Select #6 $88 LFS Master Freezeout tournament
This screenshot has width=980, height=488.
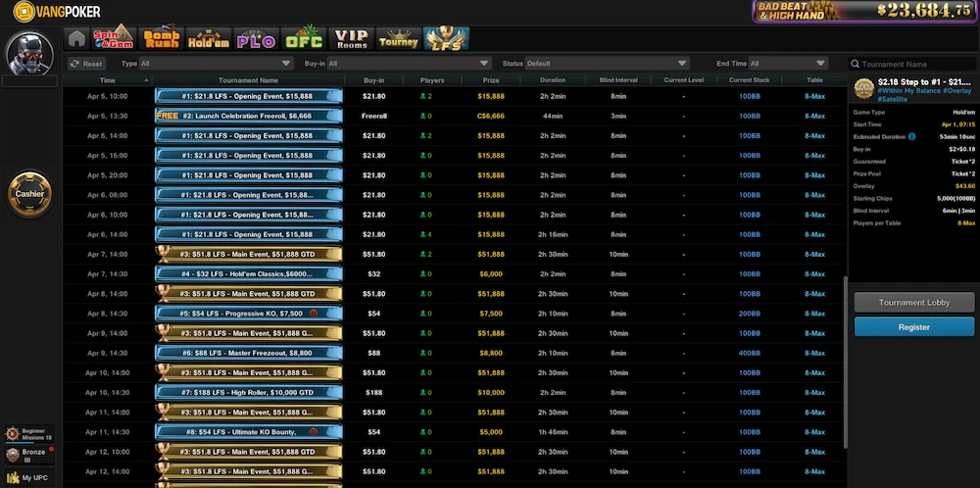[x=249, y=353]
